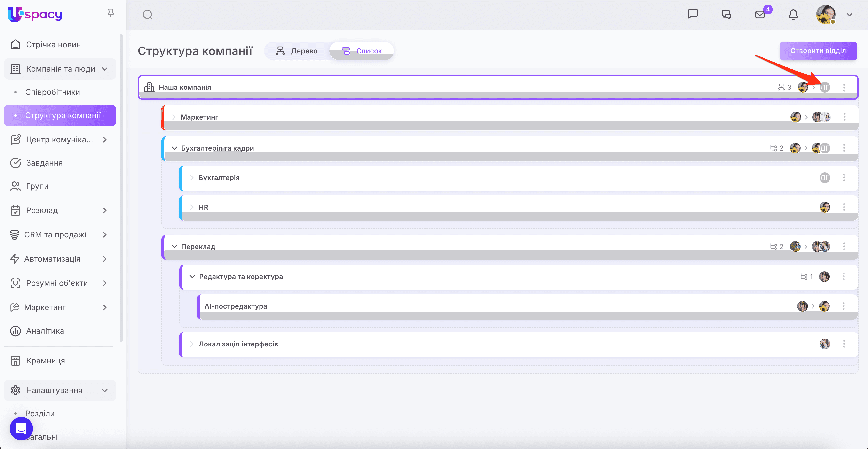
Task: Switch to Дерево view
Action: tap(297, 51)
